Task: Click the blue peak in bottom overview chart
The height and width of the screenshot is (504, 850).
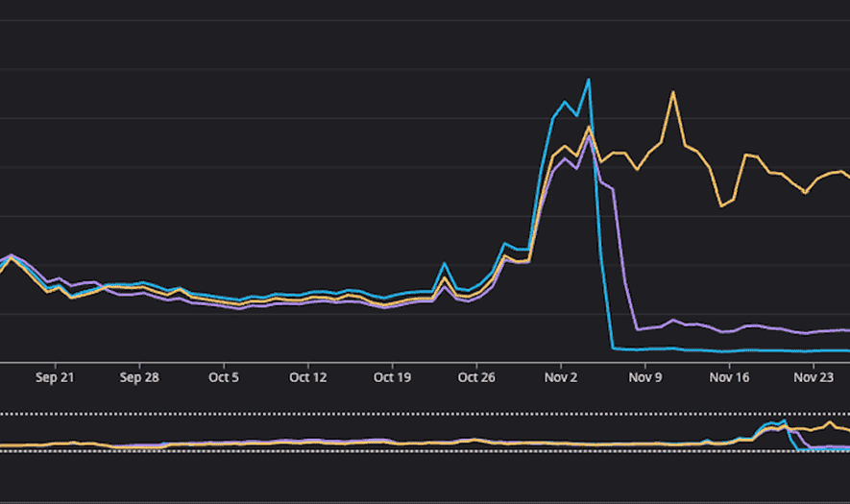Action: (x=784, y=420)
